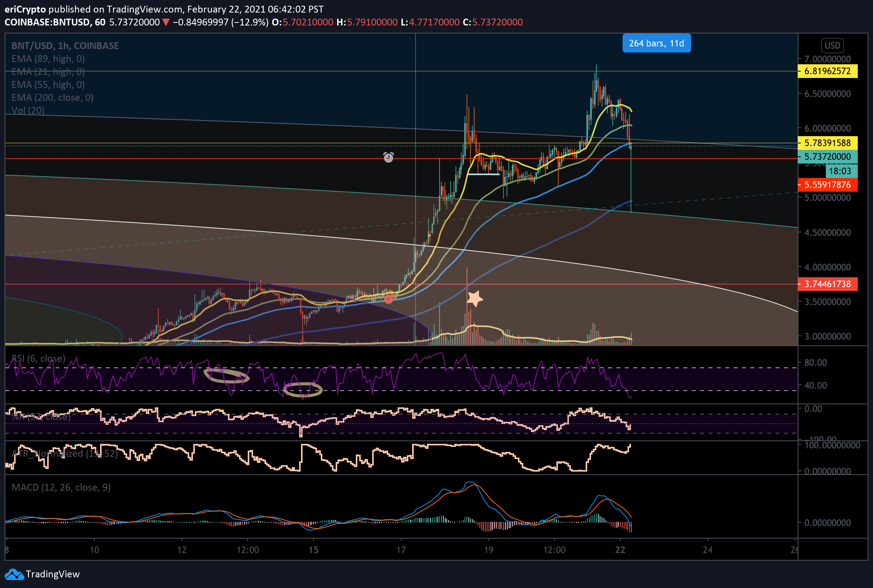Click the RSI 80.00 axis label

click(816, 363)
